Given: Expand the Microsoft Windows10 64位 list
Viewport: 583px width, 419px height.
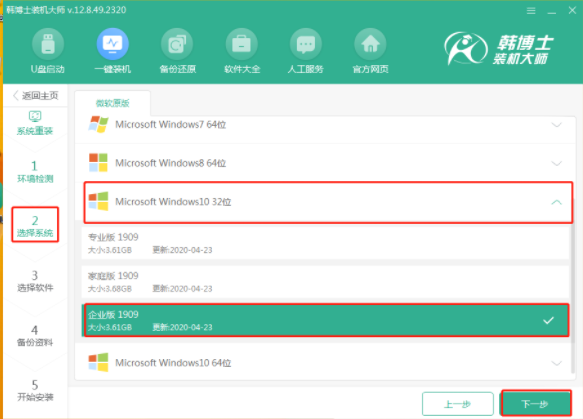Looking at the screenshot, I should (325, 363).
